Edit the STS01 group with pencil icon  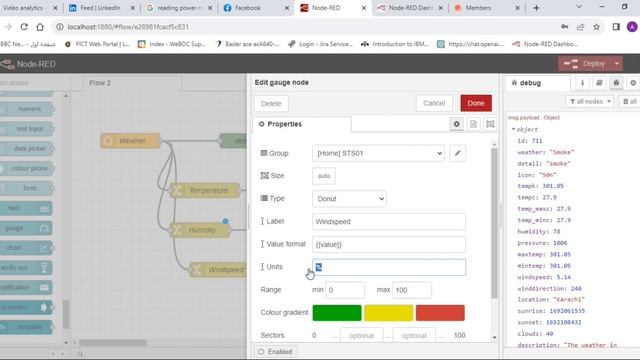(x=458, y=153)
